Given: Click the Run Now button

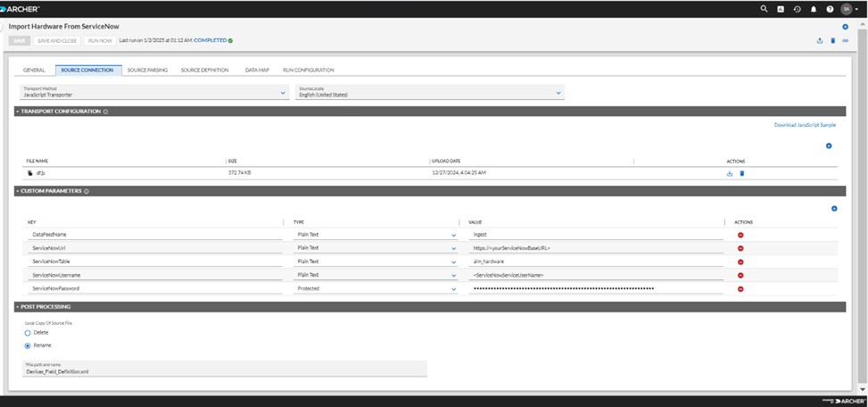Looking at the screenshot, I should 100,40.
